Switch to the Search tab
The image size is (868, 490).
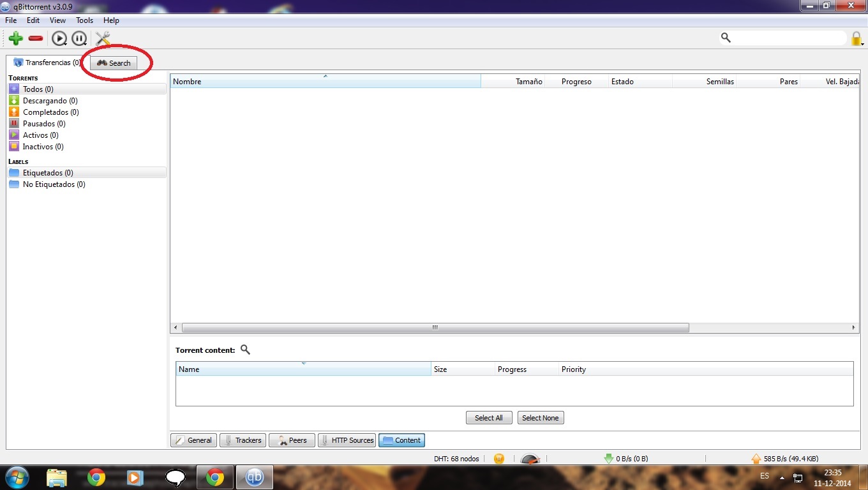tap(114, 63)
